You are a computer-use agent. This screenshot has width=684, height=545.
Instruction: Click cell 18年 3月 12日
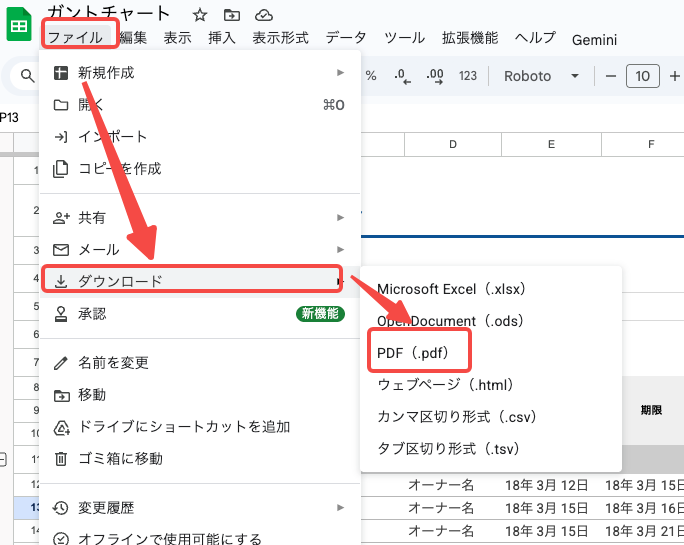(551, 485)
